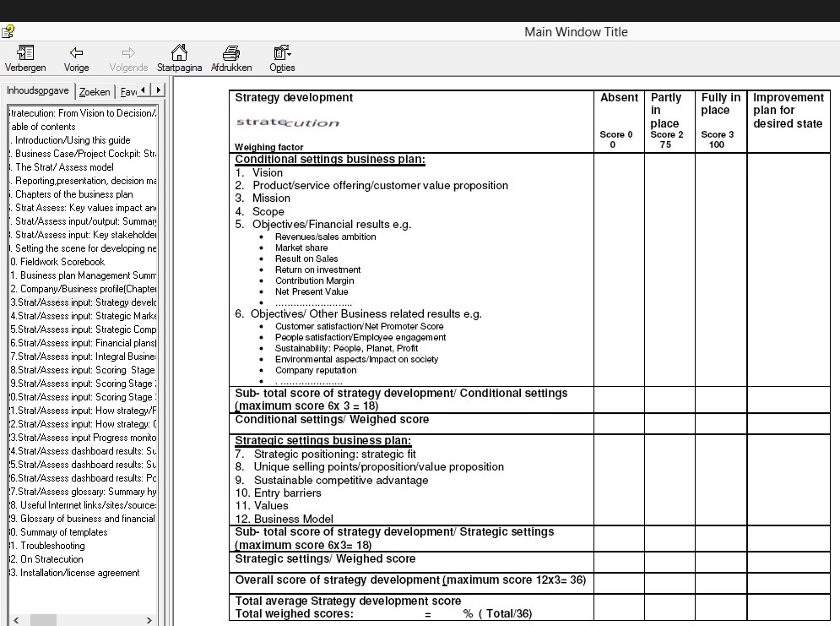
Task: Open the partially hidden Favorieten tab
Action: click(127, 91)
